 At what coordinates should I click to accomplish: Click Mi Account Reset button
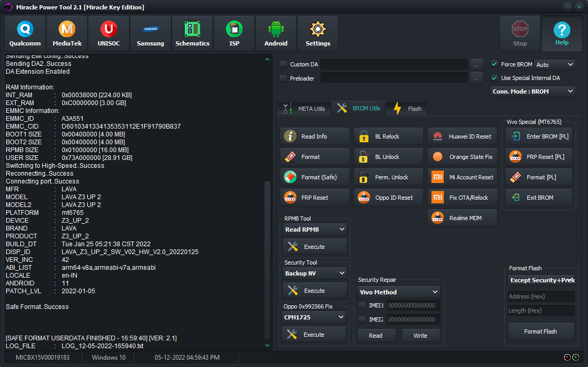tap(463, 177)
